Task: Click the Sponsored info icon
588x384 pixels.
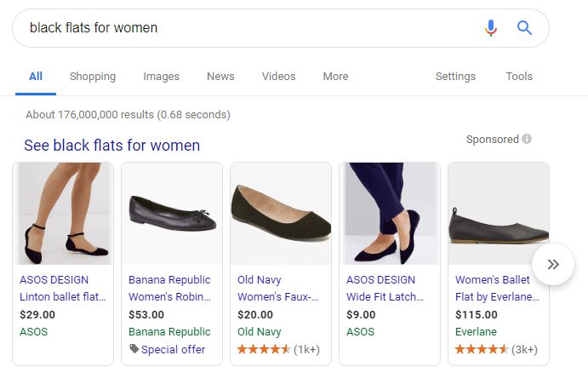Action: tap(527, 140)
